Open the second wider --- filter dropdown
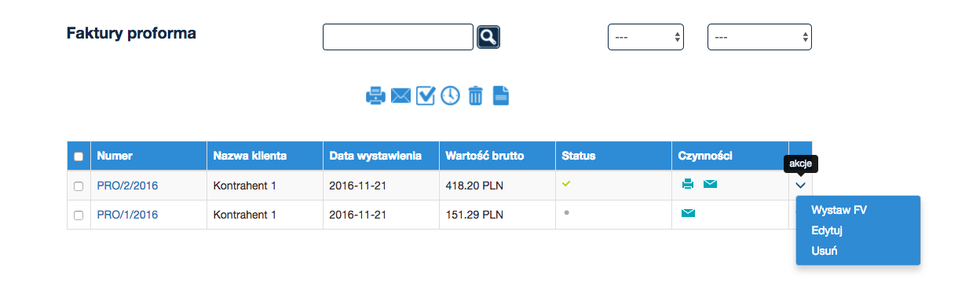This screenshot has width=980, height=287. click(759, 37)
